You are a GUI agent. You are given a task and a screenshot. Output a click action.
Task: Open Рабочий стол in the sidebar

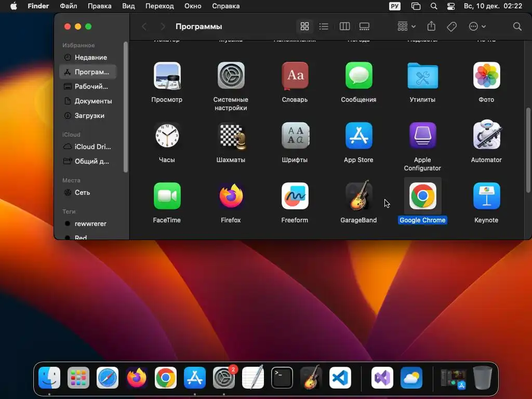[x=88, y=87]
